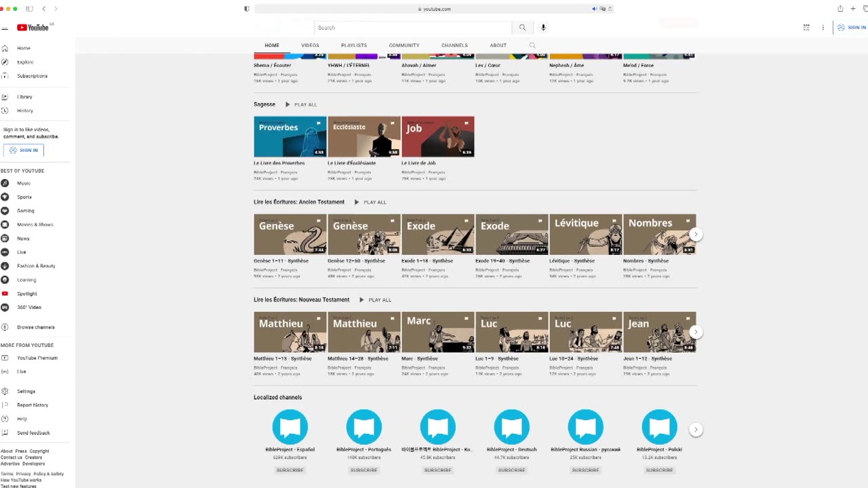
Task: Click the Home sidebar icon
Action: (x=5, y=48)
